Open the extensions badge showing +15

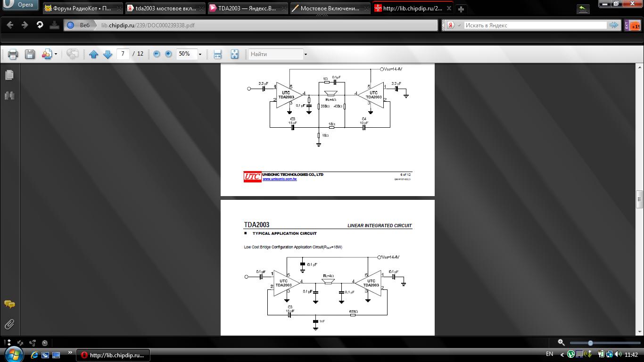pos(633,25)
